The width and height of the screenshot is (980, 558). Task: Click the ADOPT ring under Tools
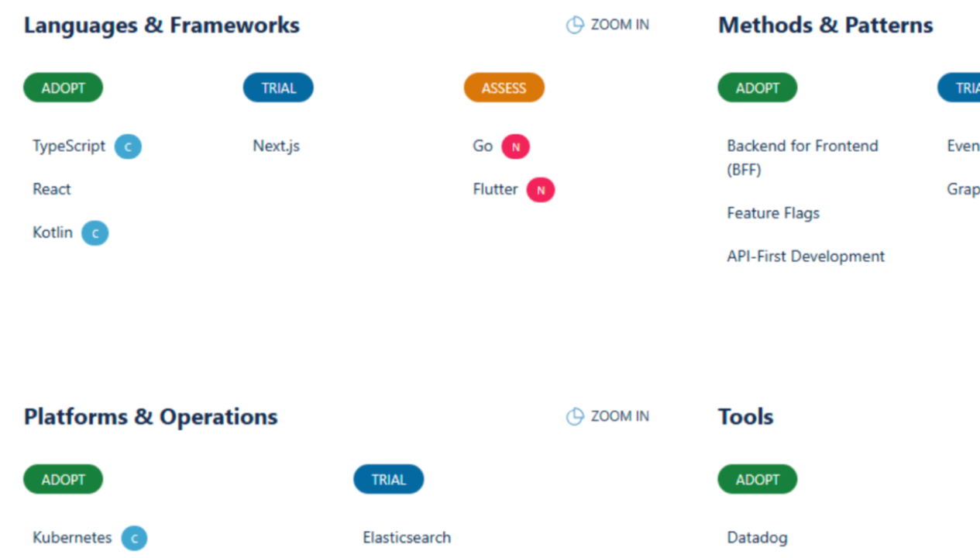pyautogui.click(x=757, y=479)
